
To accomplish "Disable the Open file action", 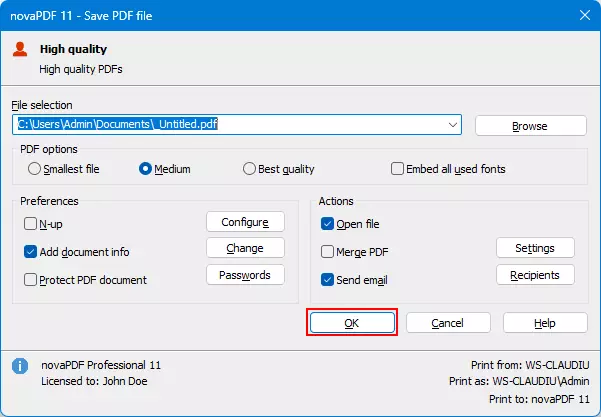I will click(328, 224).
